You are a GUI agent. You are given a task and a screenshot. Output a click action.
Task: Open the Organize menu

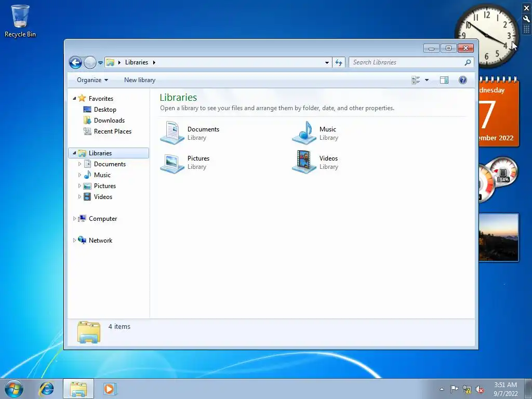(x=92, y=80)
